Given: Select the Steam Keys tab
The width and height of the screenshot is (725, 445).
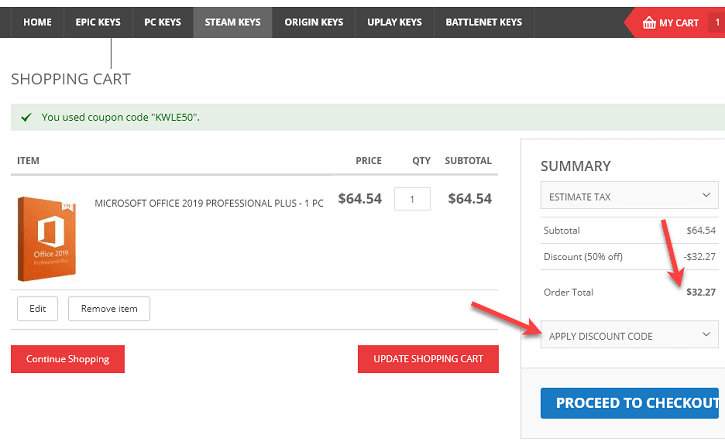Looking at the screenshot, I should [233, 22].
